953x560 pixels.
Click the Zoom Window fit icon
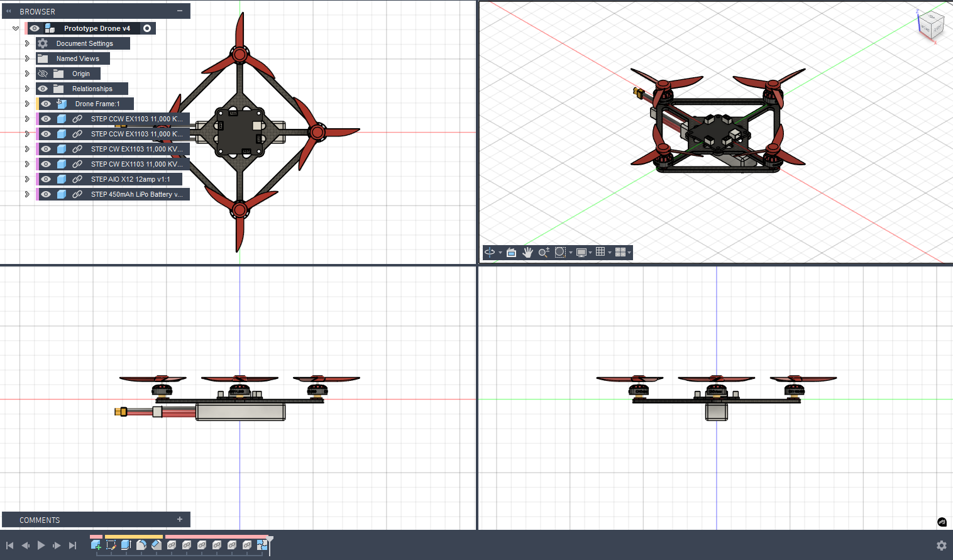560,253
